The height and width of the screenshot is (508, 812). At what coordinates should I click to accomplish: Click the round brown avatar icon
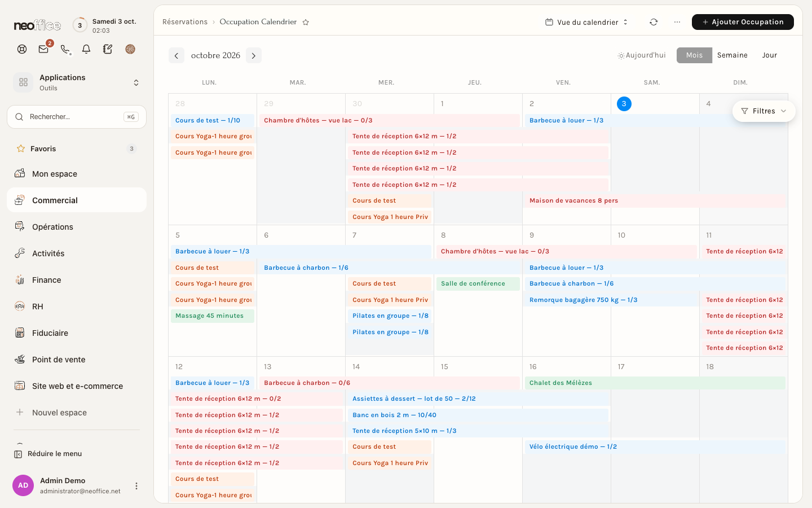pyautogui.click(x=130, y=49)
